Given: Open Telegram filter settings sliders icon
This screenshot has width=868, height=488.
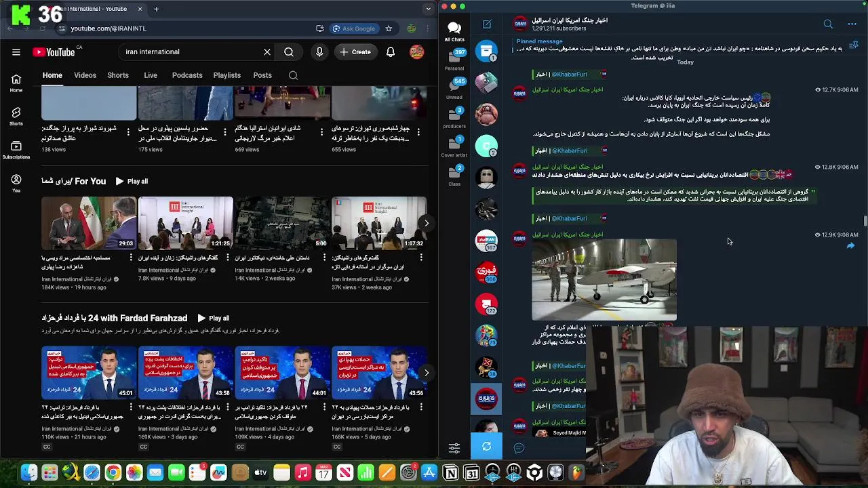Looking at the screenshot, I should point(454,448).
